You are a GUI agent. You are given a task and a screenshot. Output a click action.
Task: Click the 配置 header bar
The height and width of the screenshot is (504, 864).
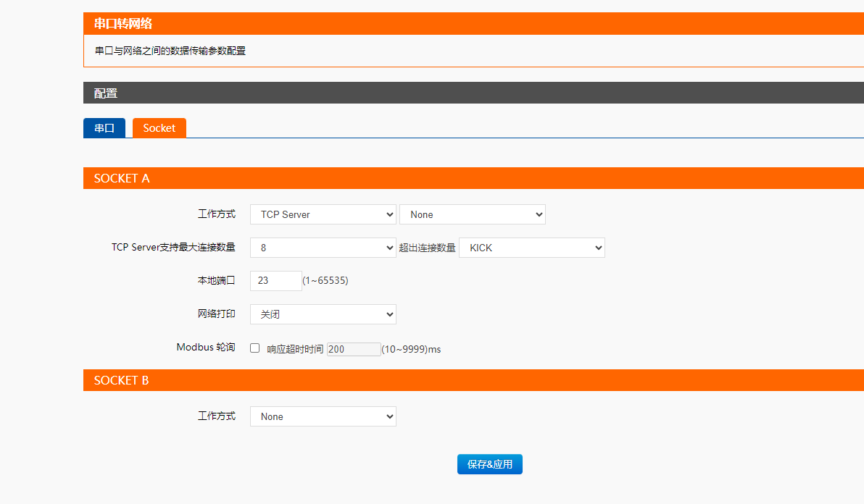[106, 93]
